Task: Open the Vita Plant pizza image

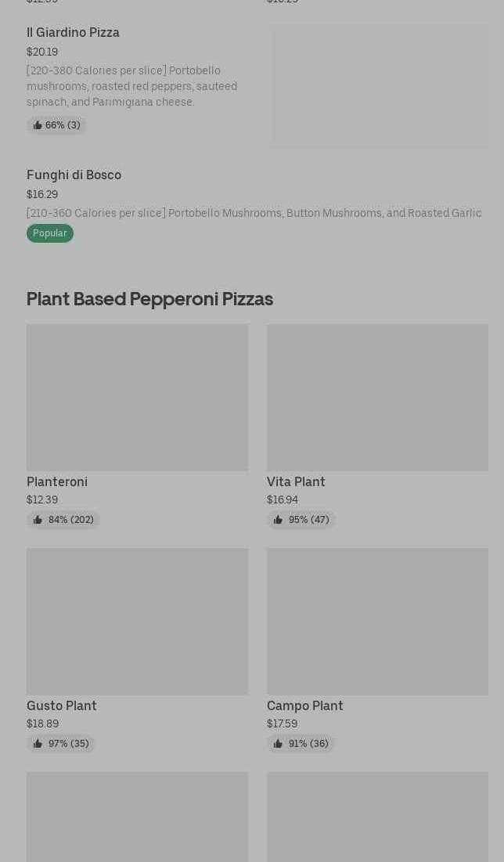Action: (377, 398)
